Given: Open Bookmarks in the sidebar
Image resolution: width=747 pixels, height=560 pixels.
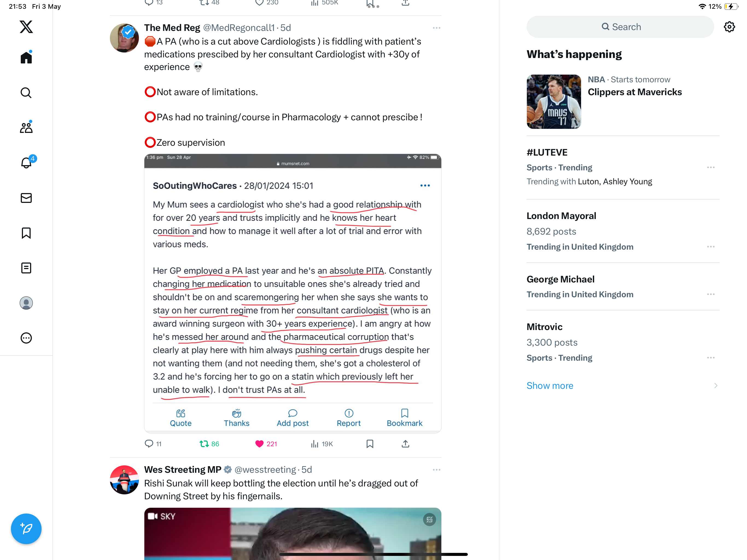Looking at the screenshot, I should point(26,233).
